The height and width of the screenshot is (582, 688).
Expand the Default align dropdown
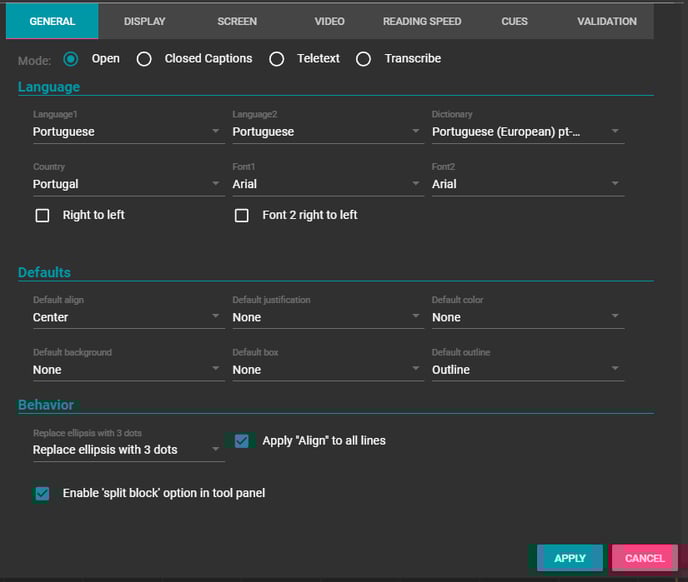(x=127, y=317)
